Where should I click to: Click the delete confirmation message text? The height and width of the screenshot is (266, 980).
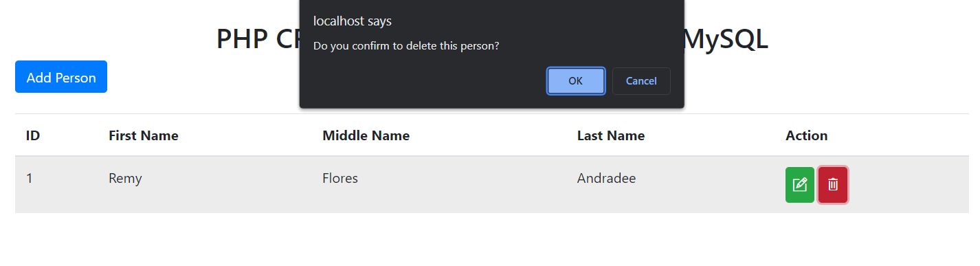(x=406, y=46)
